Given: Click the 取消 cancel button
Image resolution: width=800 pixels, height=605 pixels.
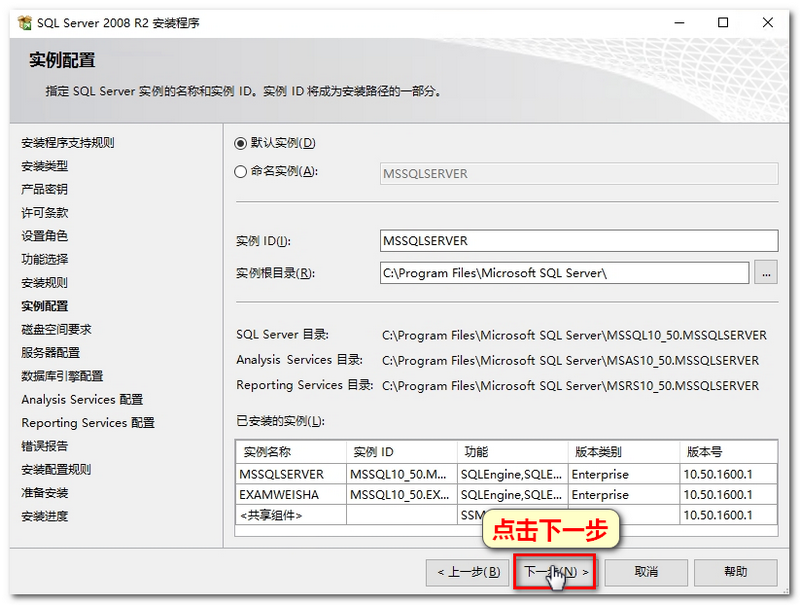Looking at the screenshot, I should [645, 572].
